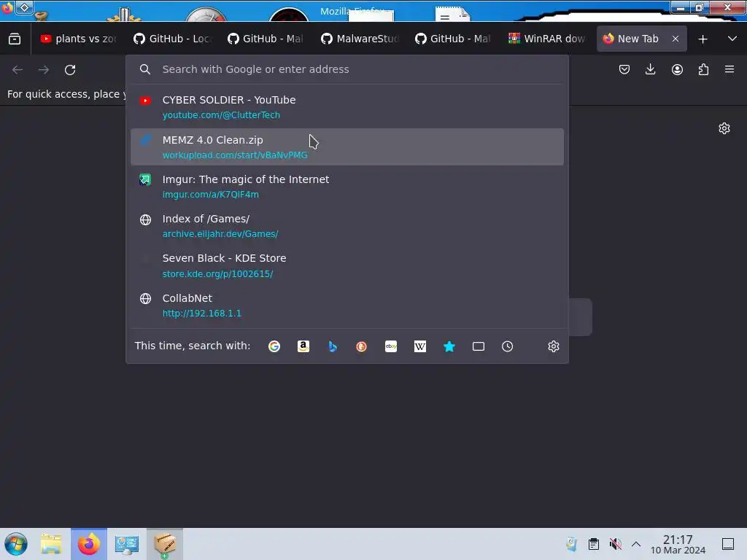Image resolution: width=747 pixels, height=560 pixels.
Task: Search bookmarks with the star icon
Action: tap(449, 346)
